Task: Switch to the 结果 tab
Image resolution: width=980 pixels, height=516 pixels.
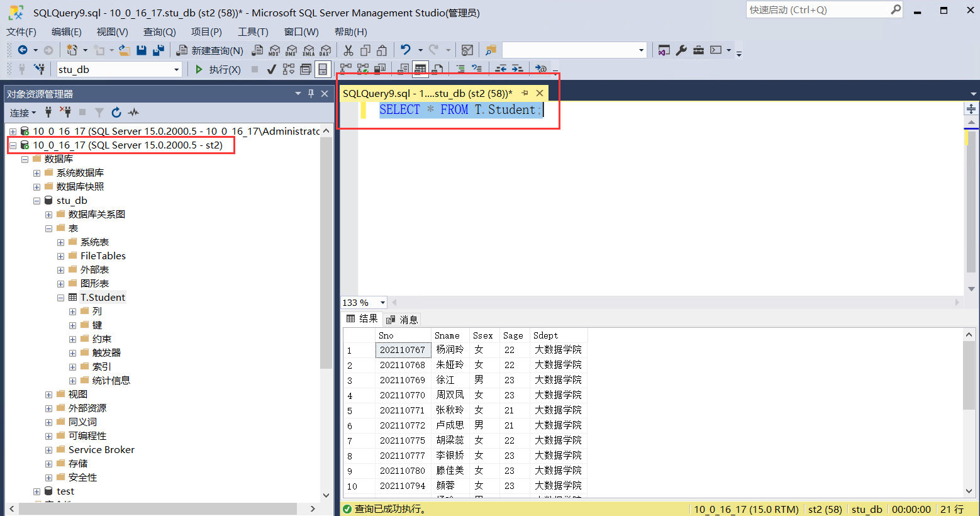Action: tap(362, 318)
